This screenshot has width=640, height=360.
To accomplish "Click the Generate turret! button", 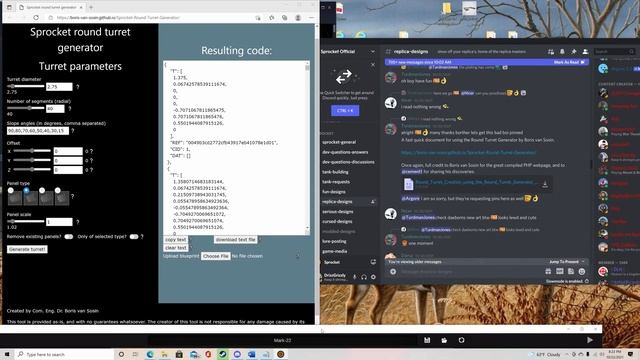I will click(x=27, y=249).
